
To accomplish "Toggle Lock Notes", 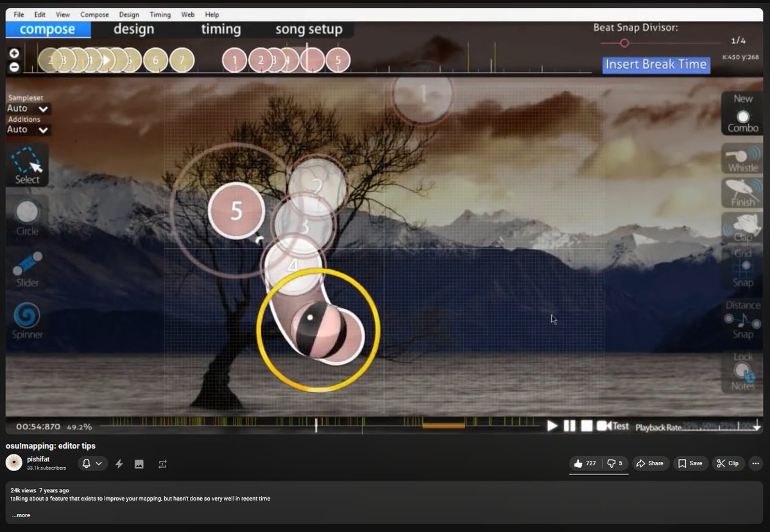I will 742,371.
